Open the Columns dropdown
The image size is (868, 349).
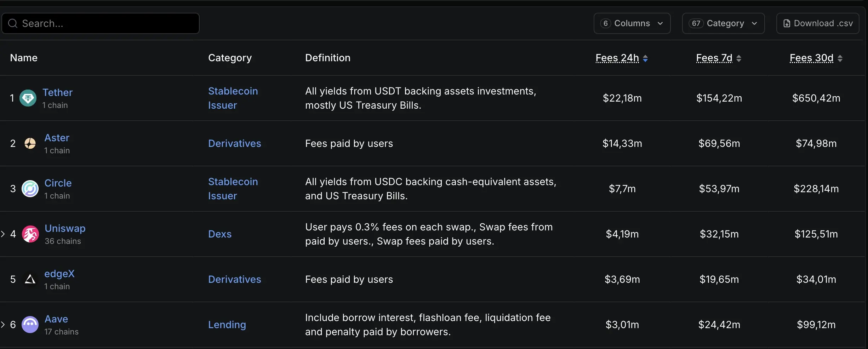click(x=632, y=23)
